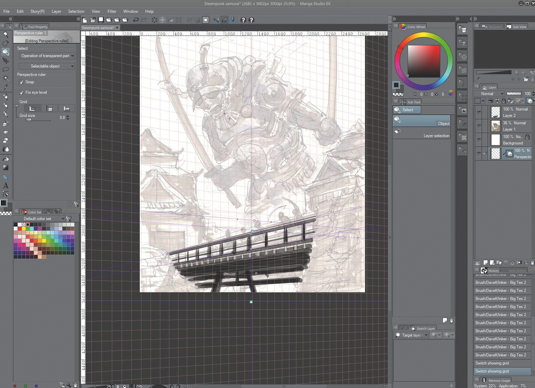Hide Layer 2 using its eye toggle
The image size is (535, 388).
[x=479, y=112]
